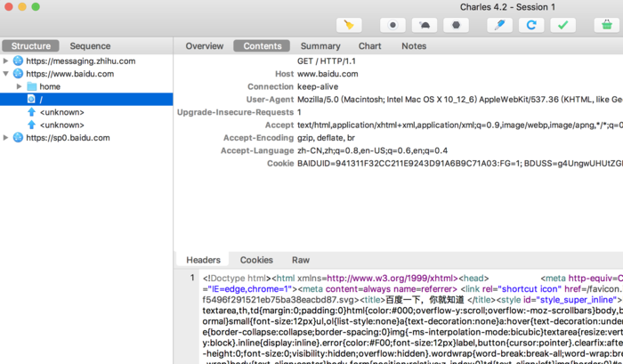Image resolution: width=623 pixels, height=364 pixels.
Task: Open the Chart tab
Action: [x=369, y=45]
